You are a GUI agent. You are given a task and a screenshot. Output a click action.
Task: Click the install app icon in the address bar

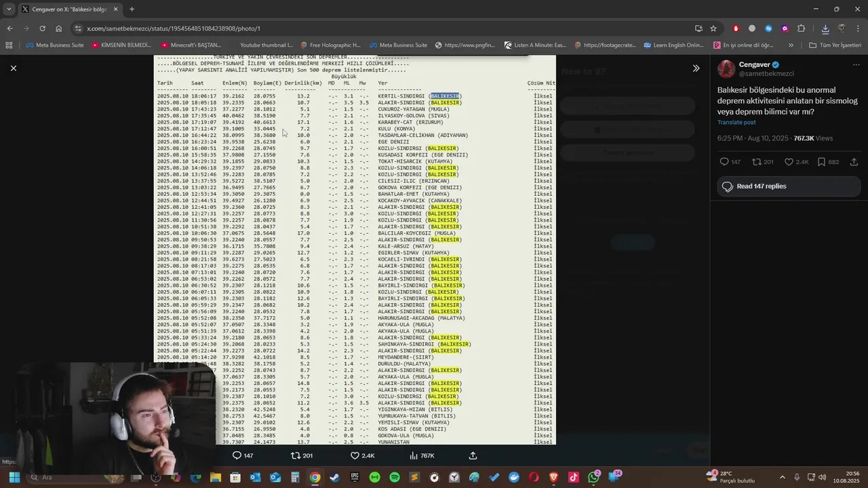point(698,28)
